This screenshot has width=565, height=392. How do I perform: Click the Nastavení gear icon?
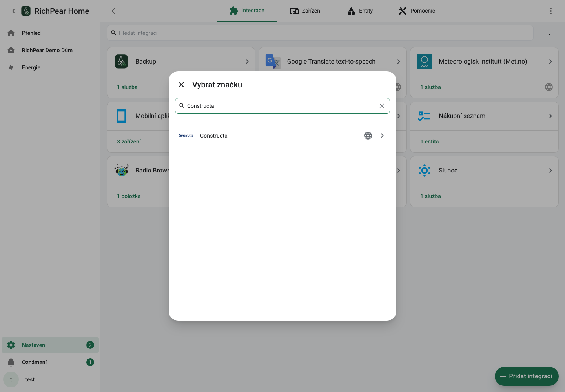point(11,345)
